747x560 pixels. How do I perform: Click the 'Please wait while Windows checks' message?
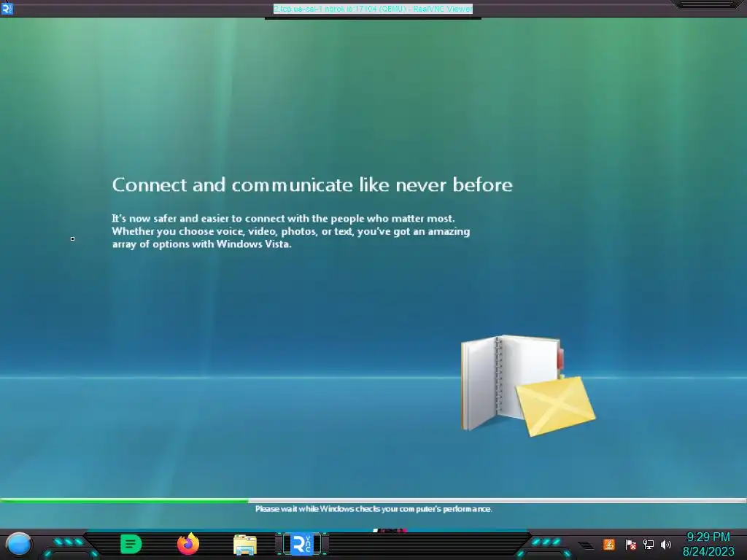(373, 509)
